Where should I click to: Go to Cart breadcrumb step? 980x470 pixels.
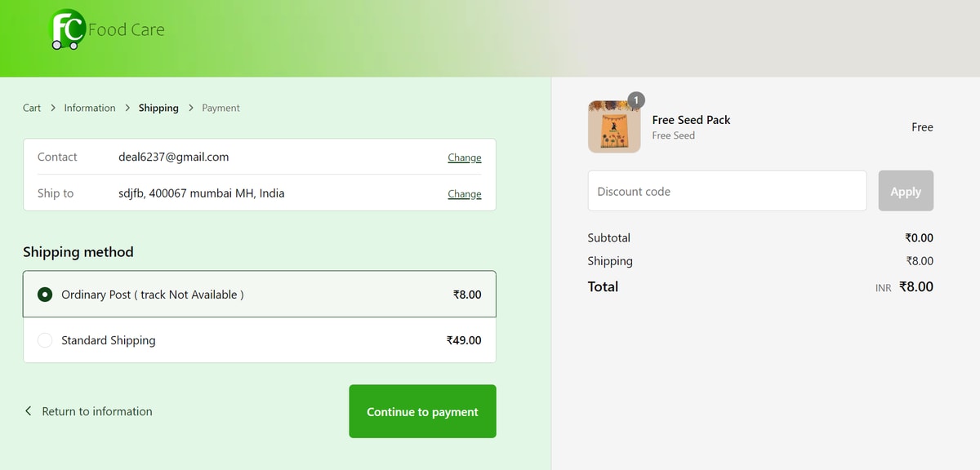click(32, 108)
